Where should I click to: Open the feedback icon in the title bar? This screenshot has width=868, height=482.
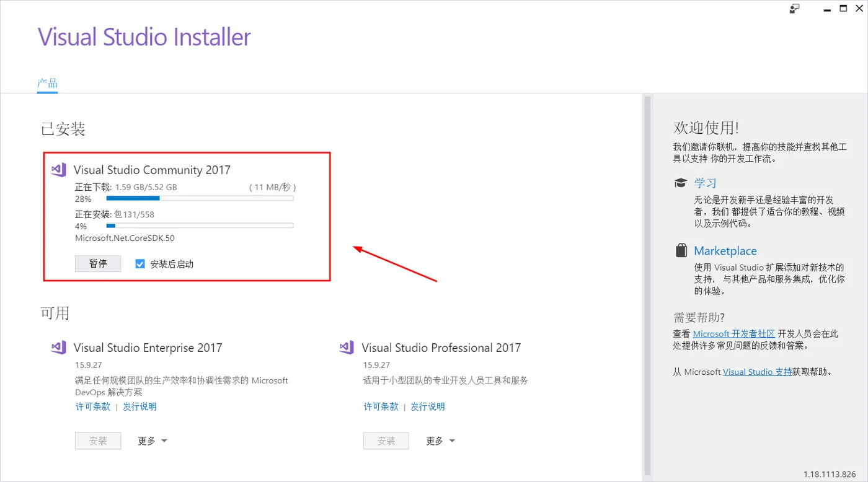click(x=794, y=8)
